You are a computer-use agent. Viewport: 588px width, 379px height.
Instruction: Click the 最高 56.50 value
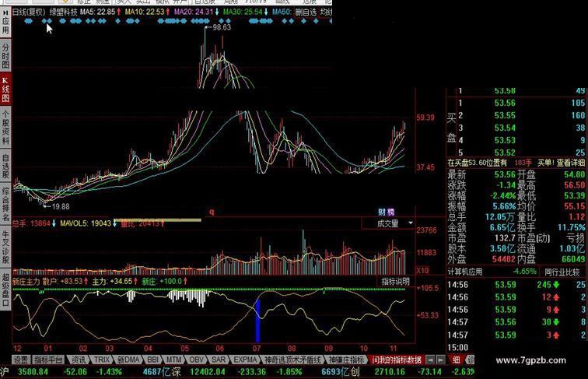574,185
